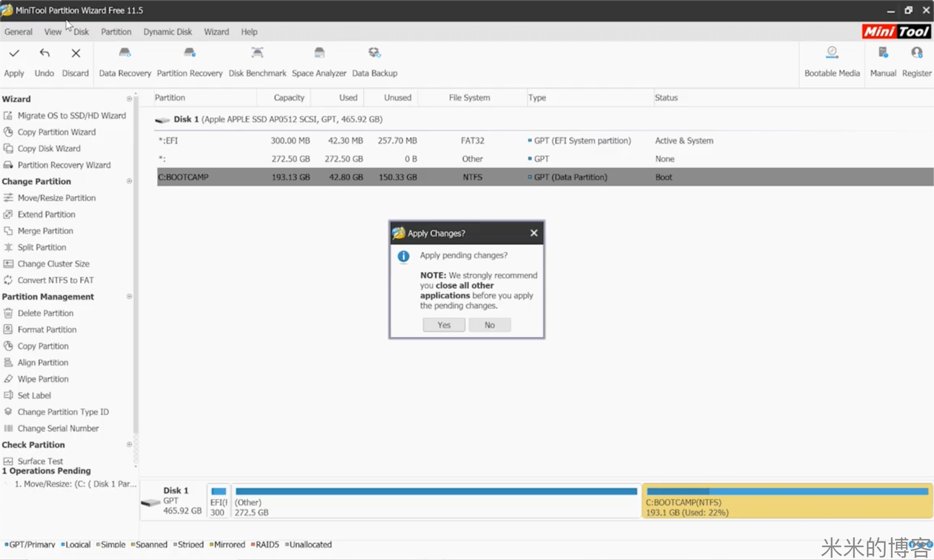Click the Partition Recovery toolbar icon

pyautogui.click(x=189, y=53)
